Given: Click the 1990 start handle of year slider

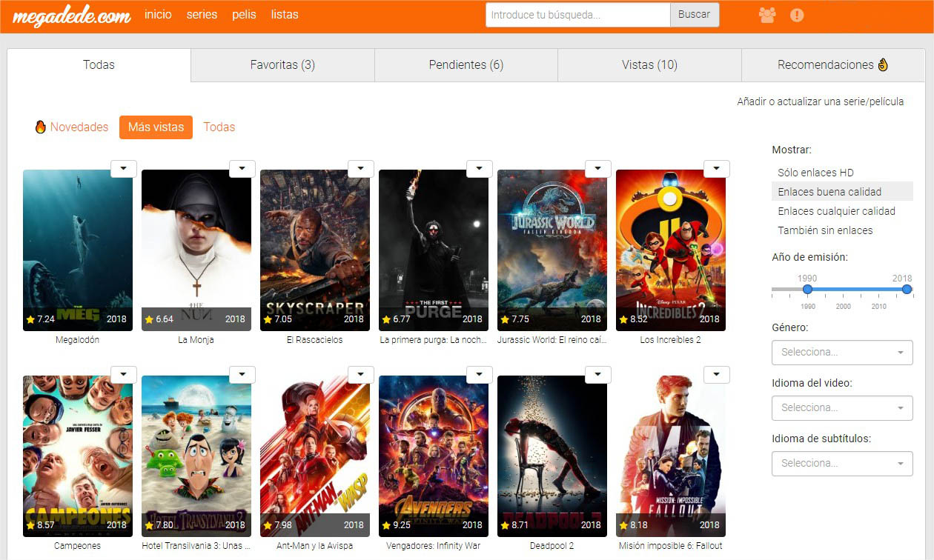Looking at the screenshot, I should [808, 289].
